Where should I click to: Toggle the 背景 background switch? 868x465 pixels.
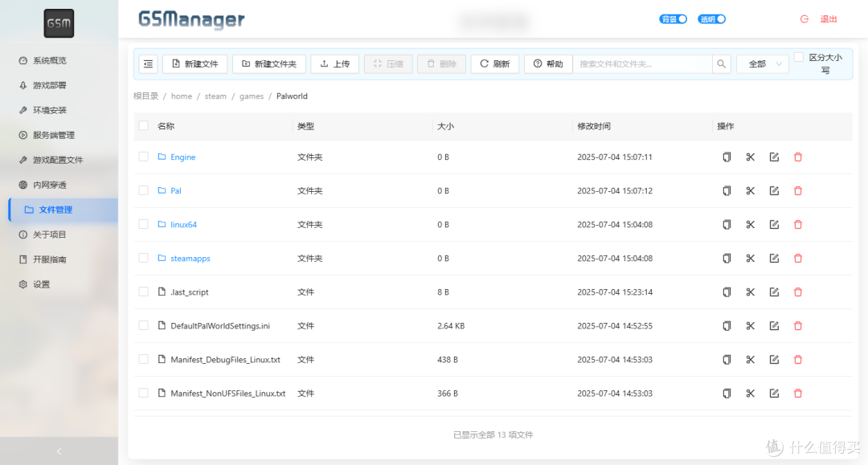pyautogui.click(x=674, y=18)
